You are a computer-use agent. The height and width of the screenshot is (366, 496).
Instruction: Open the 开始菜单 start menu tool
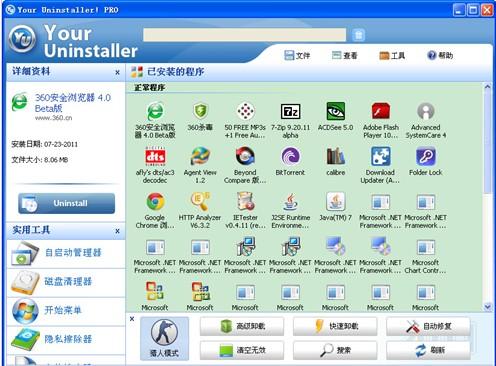(66, 311)
